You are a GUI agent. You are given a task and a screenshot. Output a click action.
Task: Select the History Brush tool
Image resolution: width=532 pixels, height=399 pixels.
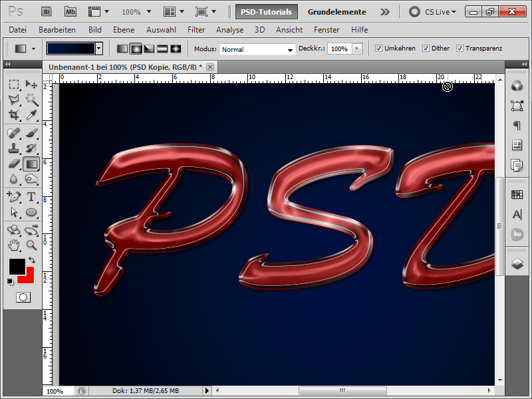31,148
